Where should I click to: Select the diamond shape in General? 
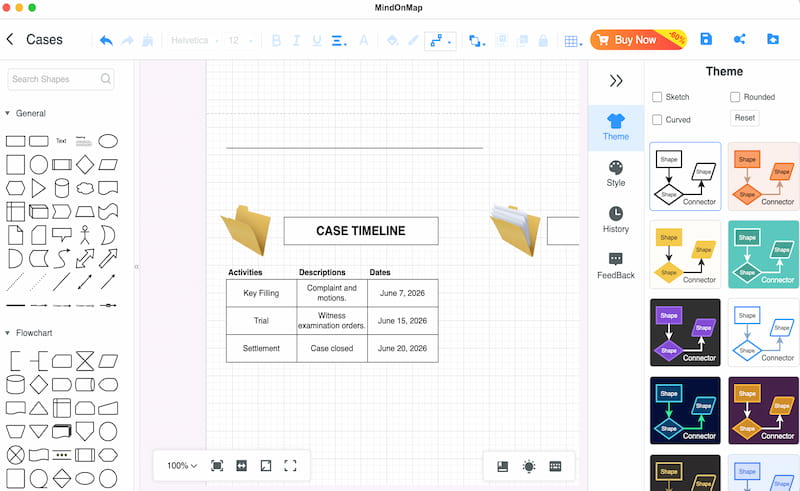(x=85, y=165)
